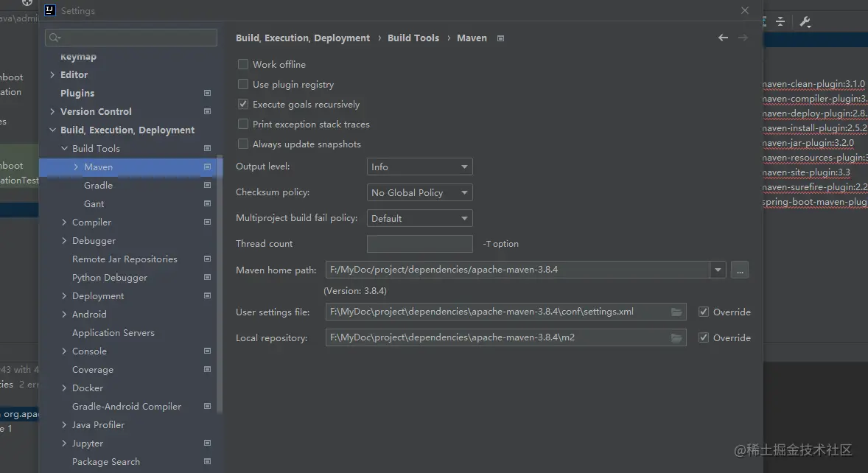Click the project icon next to Deployment row
Screen dimensions: 868x473
tap(208, 295)
